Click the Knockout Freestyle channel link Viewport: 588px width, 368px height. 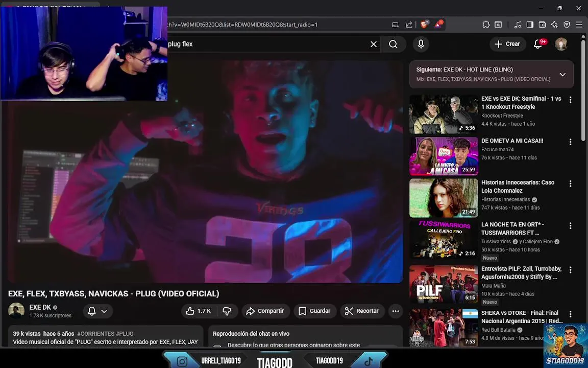(502, 116)
